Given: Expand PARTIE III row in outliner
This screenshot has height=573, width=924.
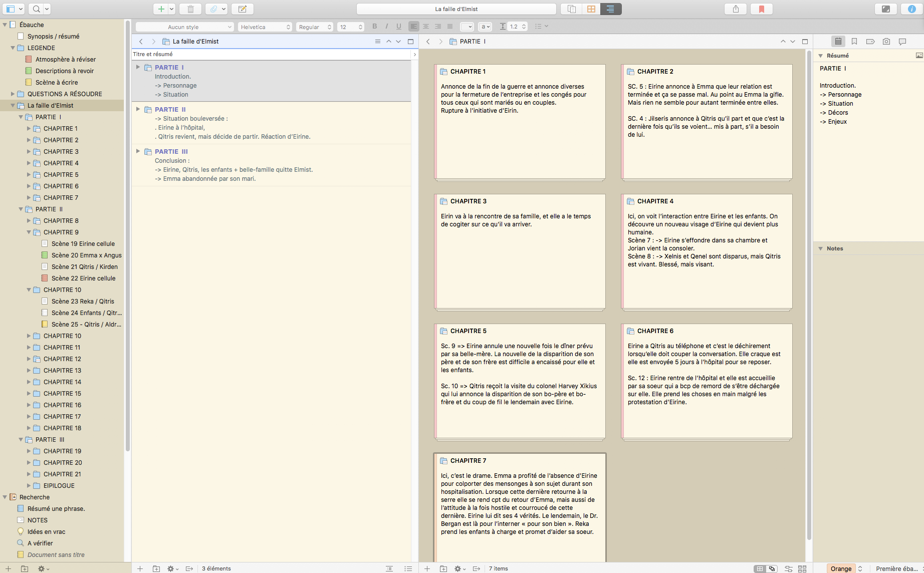Looking at the screenshot, I should pos(138,151).
